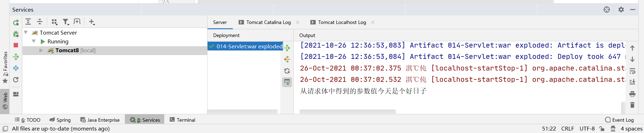Click the Rerun server icon
The height and width of the screenshot is (133, 644).
pyautogui.click(x=16, y=23)
